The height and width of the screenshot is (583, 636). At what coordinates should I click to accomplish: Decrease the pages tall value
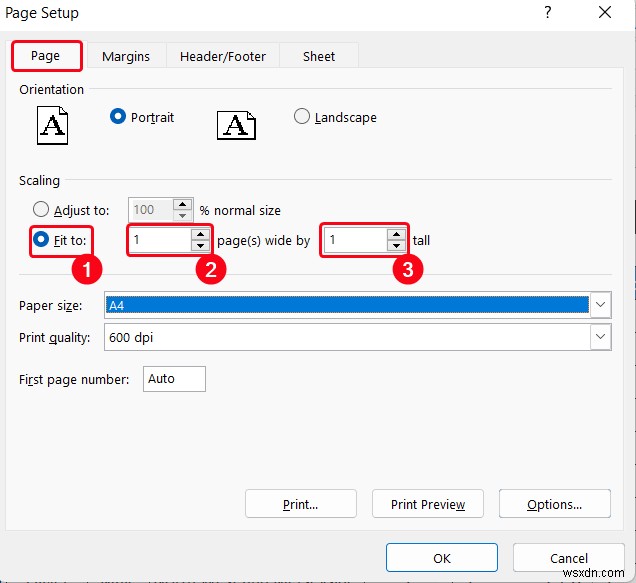[x=396, y=245]
